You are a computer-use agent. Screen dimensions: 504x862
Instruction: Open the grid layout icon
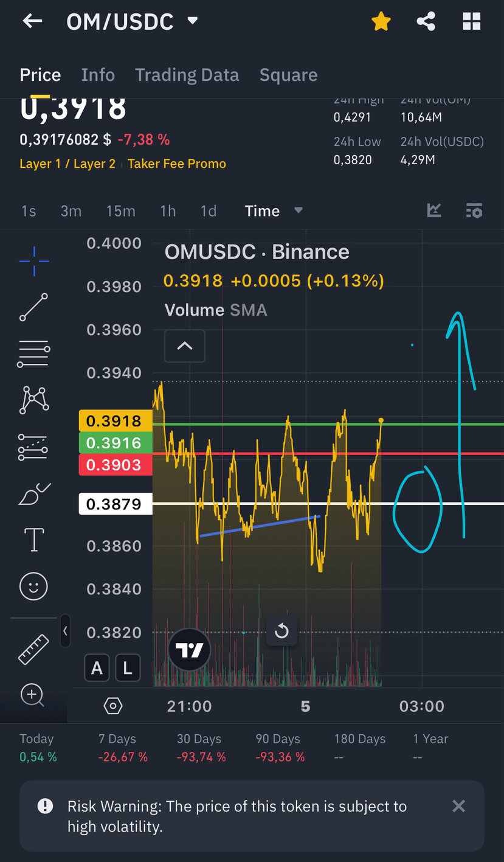tap(471, 22)
